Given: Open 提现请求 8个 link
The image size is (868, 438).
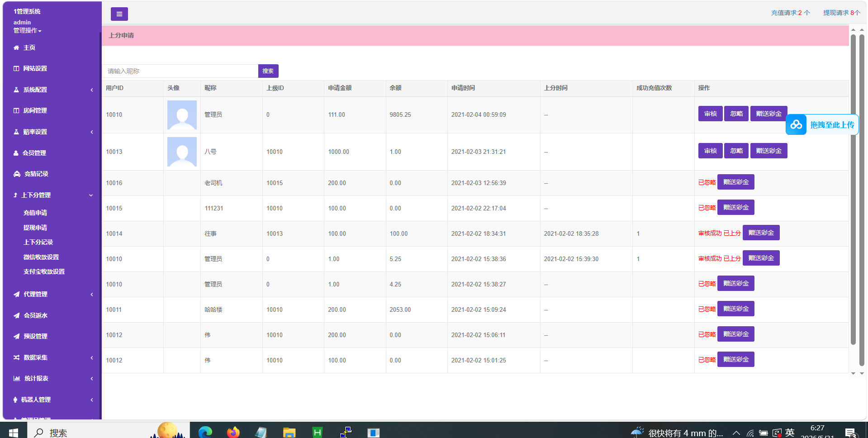Looking at the screenshot, I should tap(841, 13).
